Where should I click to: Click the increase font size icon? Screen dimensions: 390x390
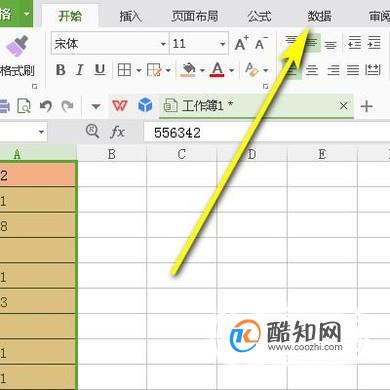point(241,43)
